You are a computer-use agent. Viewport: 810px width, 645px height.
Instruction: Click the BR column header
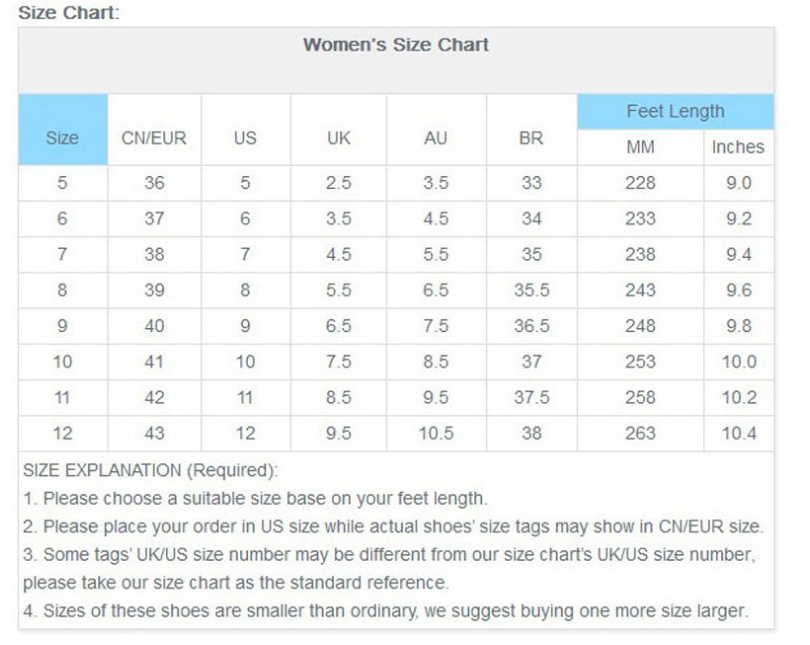click(x=531, y=138)
